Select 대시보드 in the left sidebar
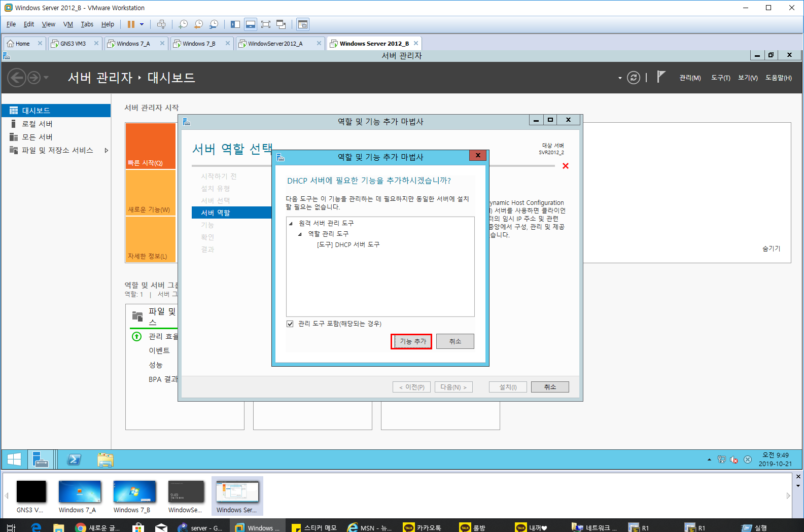 (x=56, y=111)
